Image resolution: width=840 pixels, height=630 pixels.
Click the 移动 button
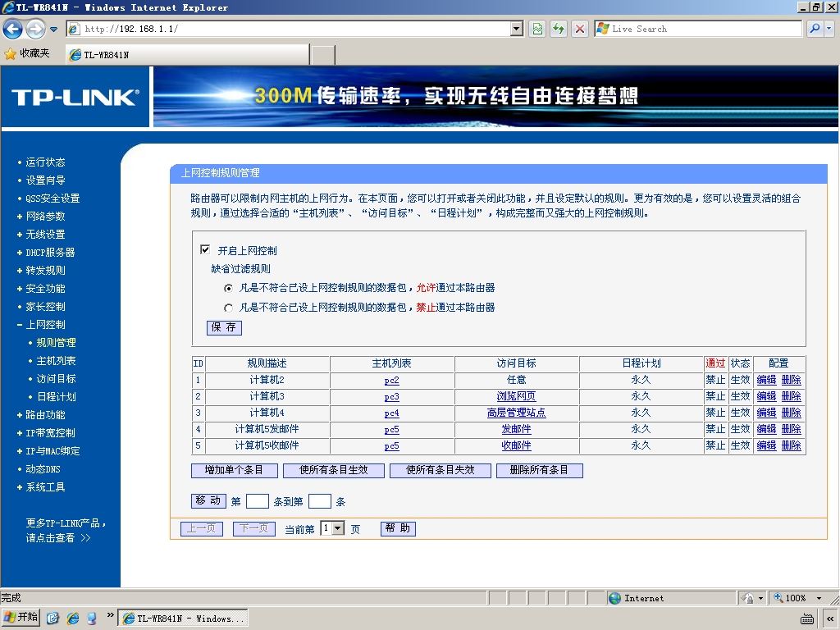(x=208, y=500)
